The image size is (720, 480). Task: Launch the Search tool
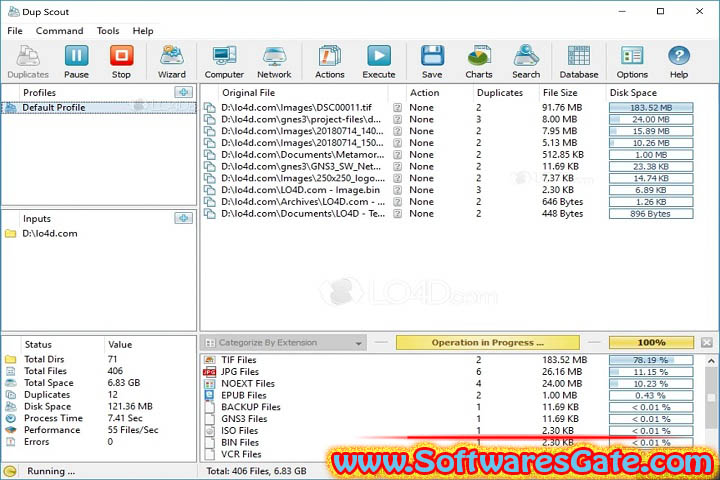pos(526,62)
